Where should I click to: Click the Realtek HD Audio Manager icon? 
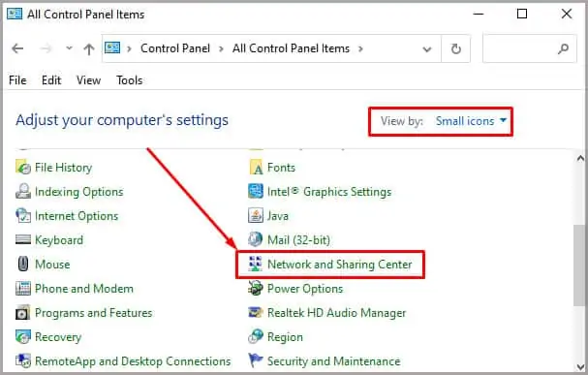(256, 312)
